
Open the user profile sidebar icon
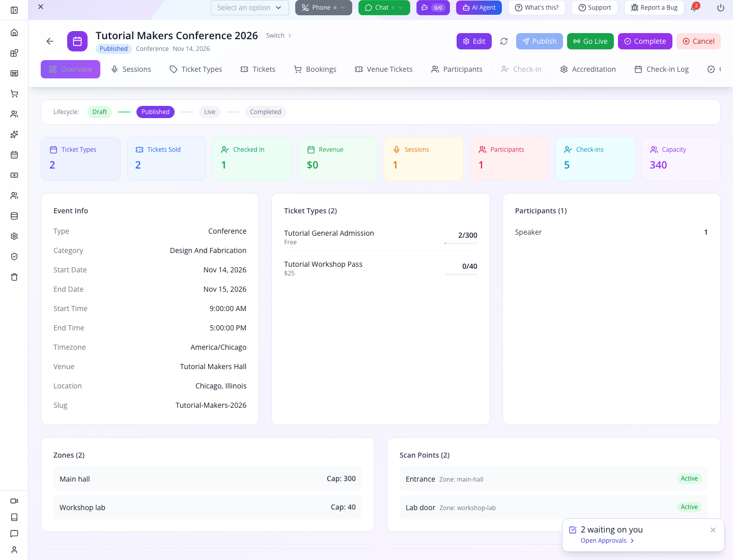pyautogui.click(x=14, y=550)
